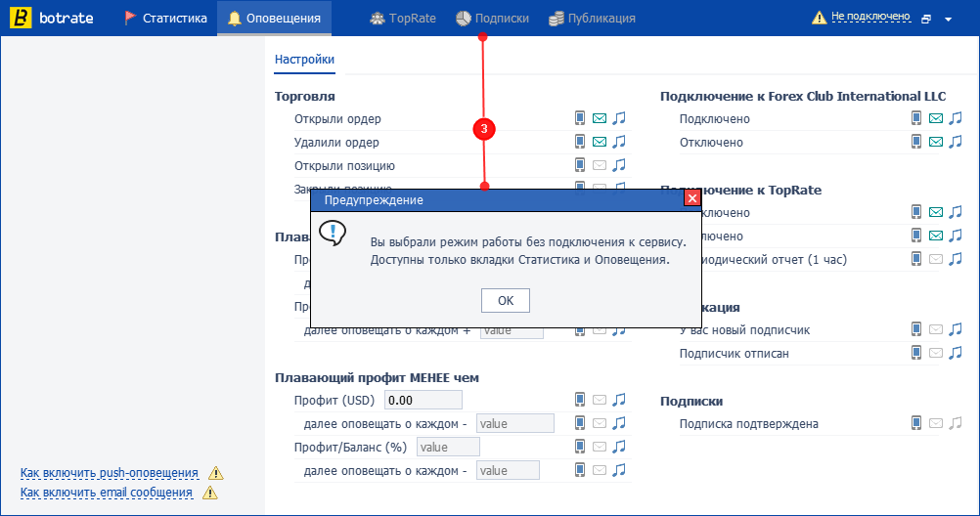Open Как включить push-оповещения link
This screenshot has height=516, width=980.
pyautogui.click(x=110, y=473)
